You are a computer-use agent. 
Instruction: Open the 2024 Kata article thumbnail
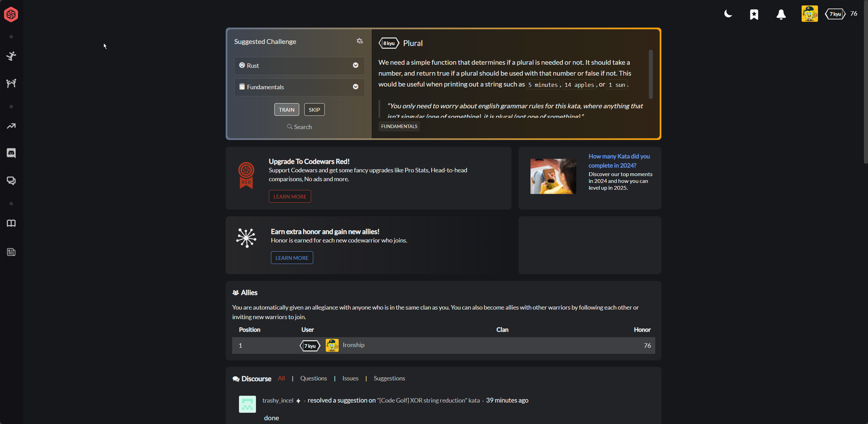coord(553,176)
